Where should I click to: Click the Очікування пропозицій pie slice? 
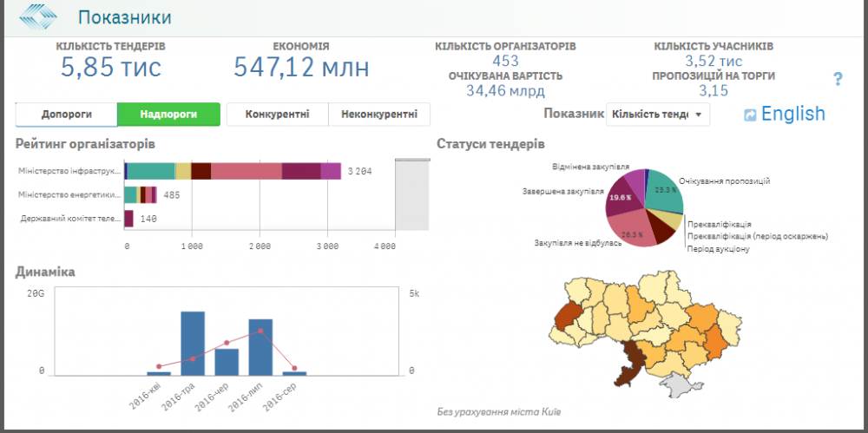click(664, 191)
